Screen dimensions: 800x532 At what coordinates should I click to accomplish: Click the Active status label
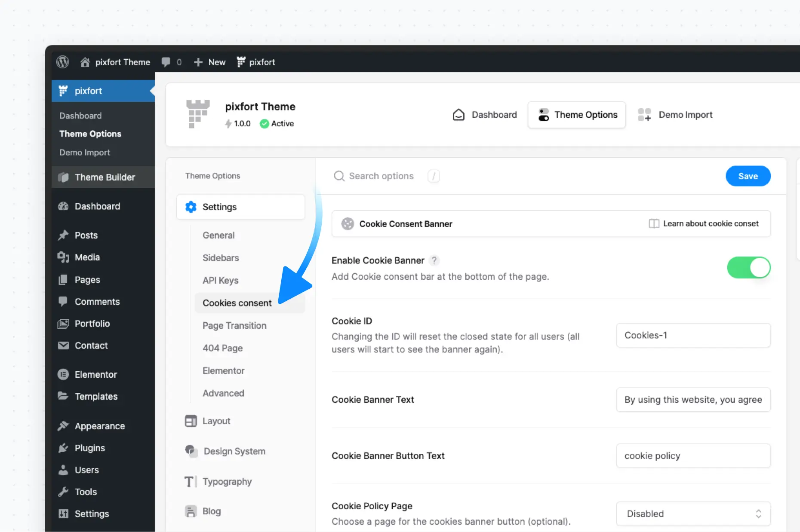coord(283,124)
